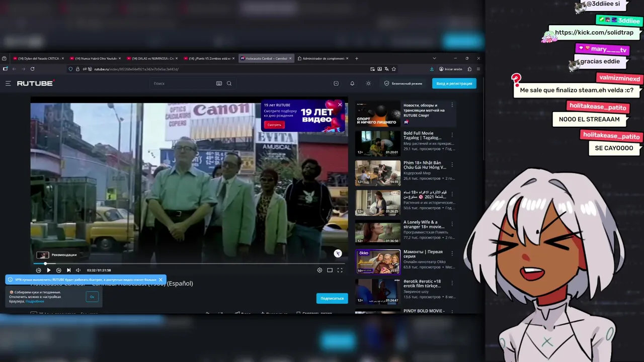Open Подробнее cookie details link

(35, 301)
